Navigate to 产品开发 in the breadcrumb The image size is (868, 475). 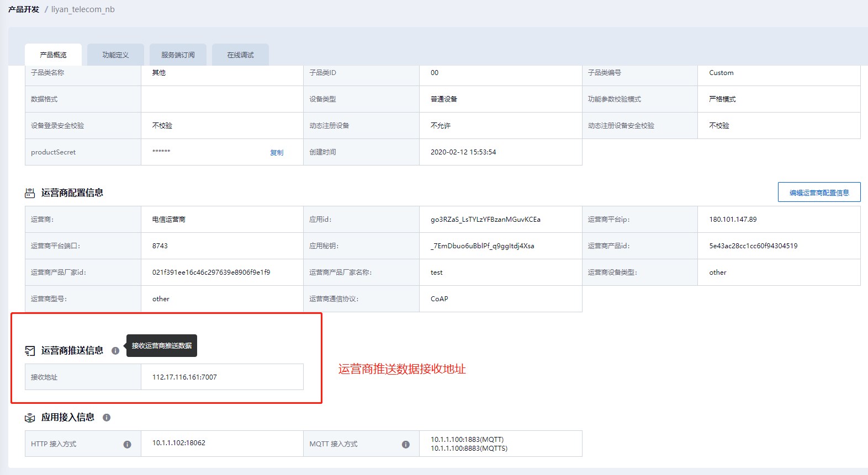24,9
